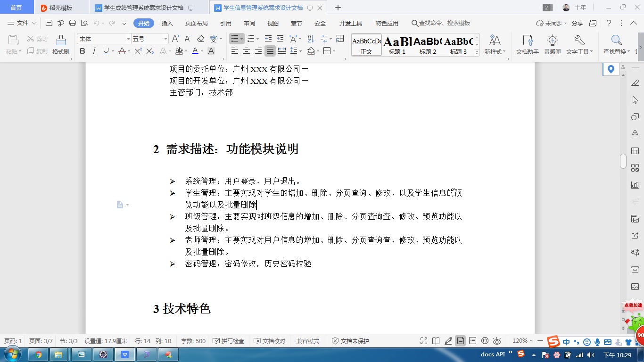Select the Format Painter (格式刷) tool
Screen dimensions: 644x362
tap(60, 46)
